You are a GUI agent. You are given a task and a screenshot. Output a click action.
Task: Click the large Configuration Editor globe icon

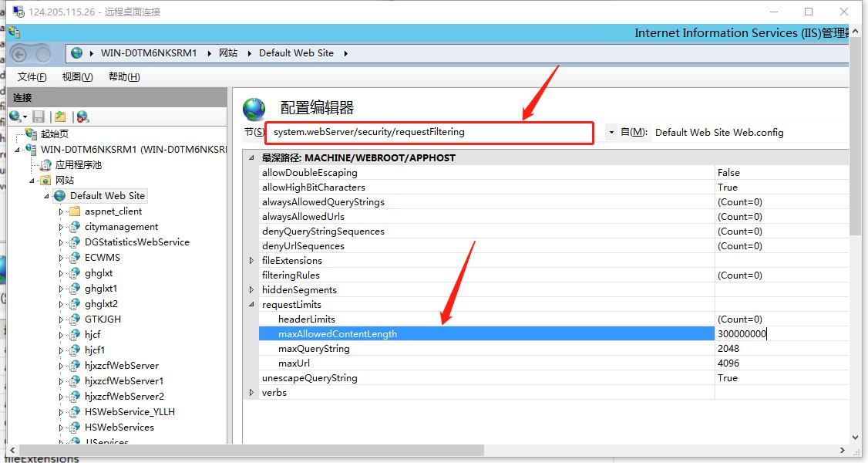(x=254, y=109)
